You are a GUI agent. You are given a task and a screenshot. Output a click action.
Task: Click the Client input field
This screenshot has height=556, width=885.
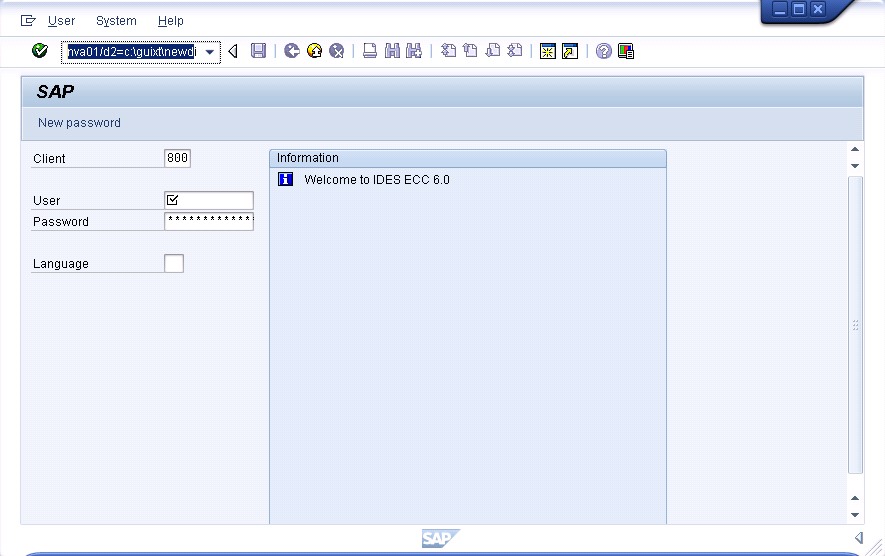tap(177, 158)
